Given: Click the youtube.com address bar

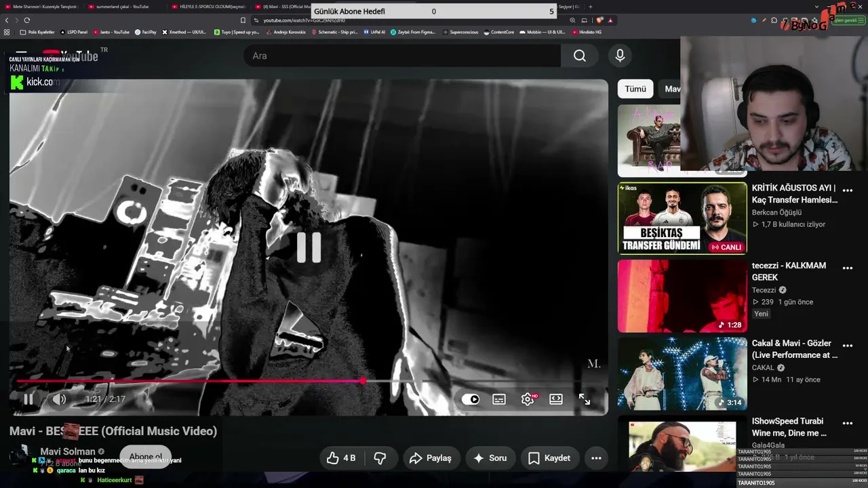Looking at the screenshot, I should pos(407,20).
